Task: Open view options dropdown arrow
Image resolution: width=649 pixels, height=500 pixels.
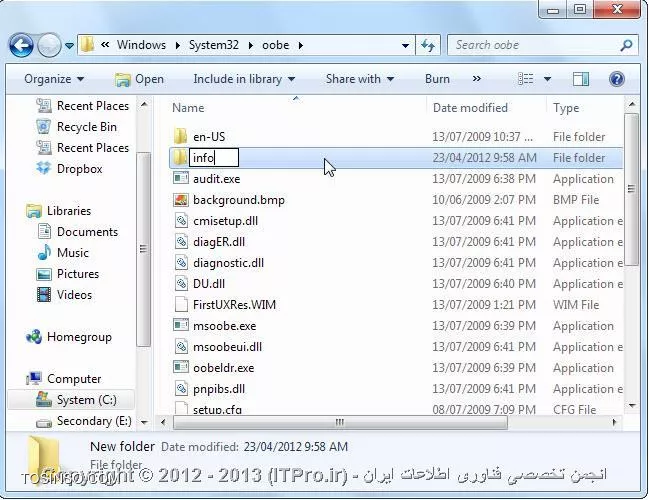Action: (547, 79)
